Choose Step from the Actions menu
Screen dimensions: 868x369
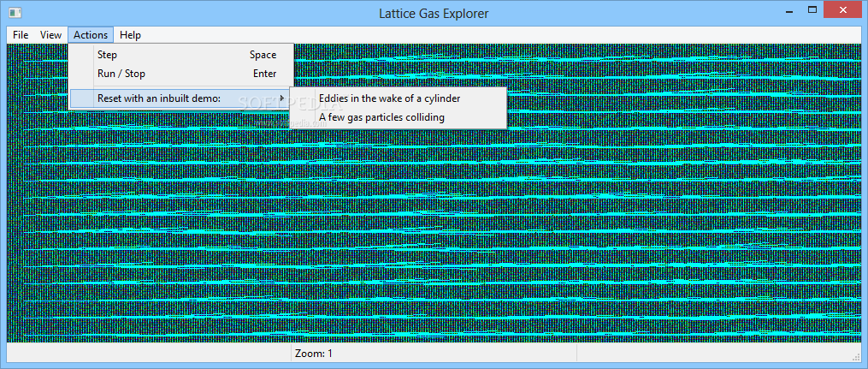[x=181, y=55]
